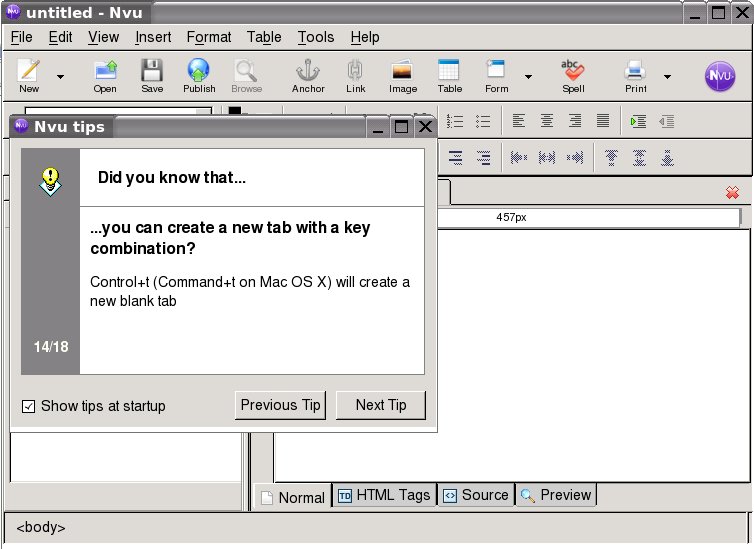Align text left
754x549 pixels.
point(518,121)
